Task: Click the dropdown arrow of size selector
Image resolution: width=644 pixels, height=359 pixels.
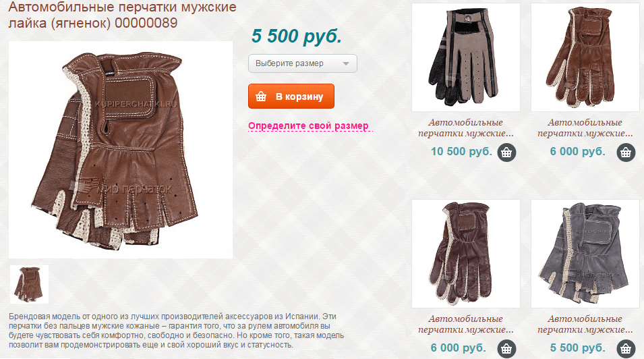Action: (x=346, y=63)
